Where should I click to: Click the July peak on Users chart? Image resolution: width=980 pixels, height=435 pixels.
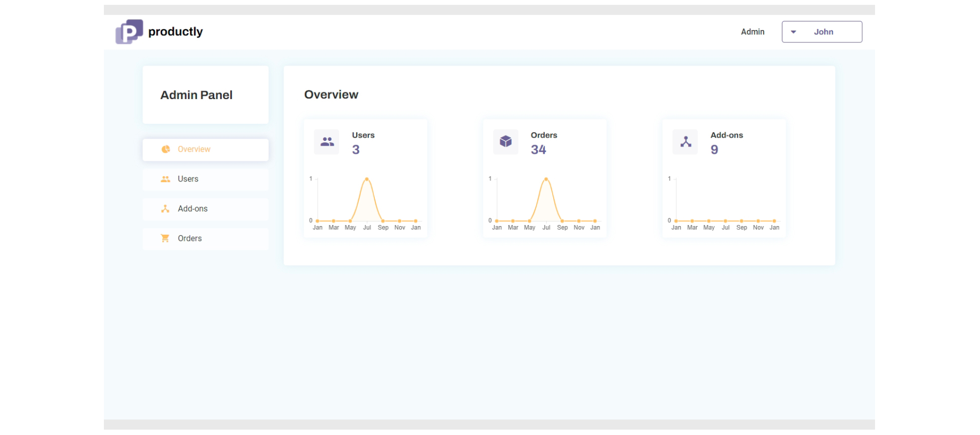pos(367,179)
